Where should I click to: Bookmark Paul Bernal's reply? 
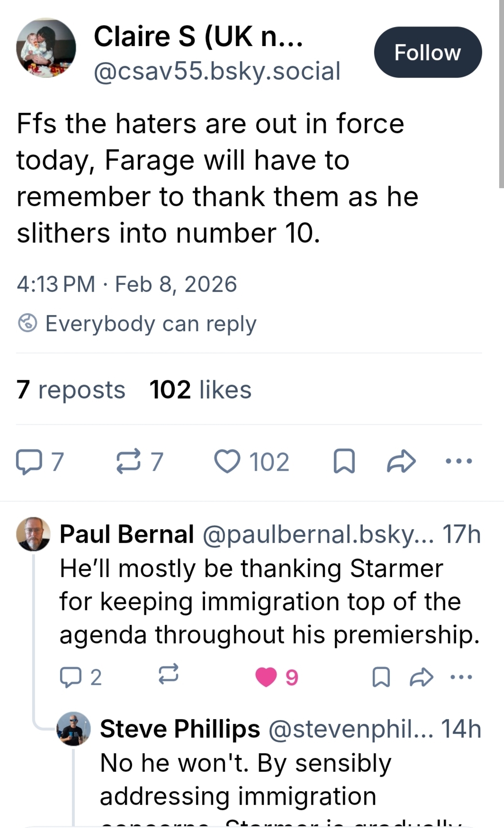381,677
